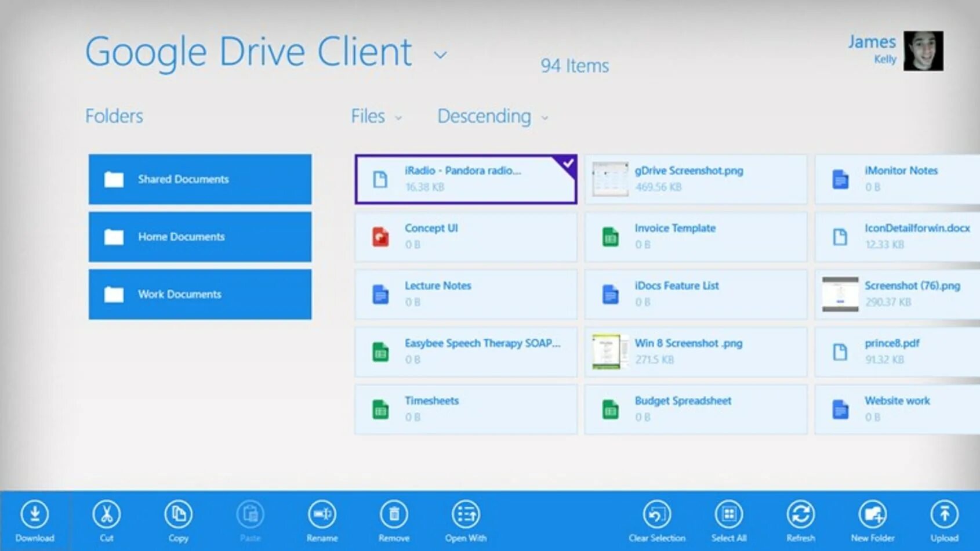Viewport: 980px width, 551px height.
Task: Click the gDrive Screenshot.png thumbnail
Action: [x=610, y=179]
